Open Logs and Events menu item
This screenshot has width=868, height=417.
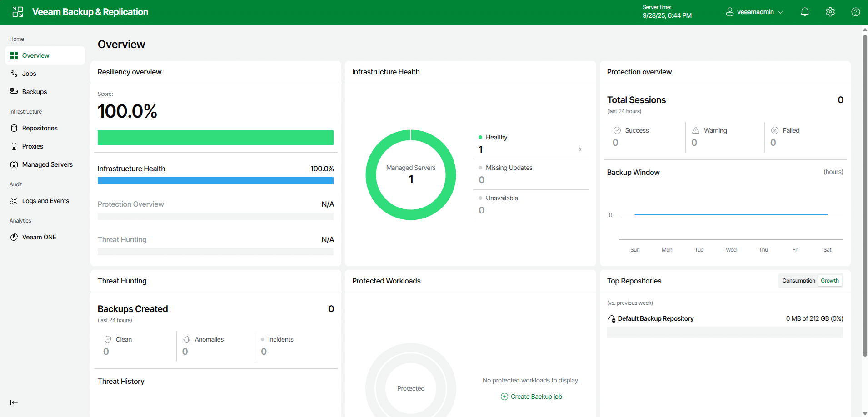(45, 201)
